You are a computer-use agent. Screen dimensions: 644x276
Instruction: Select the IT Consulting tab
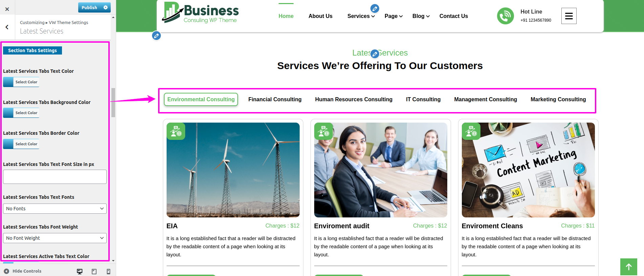tap(423, 100)
